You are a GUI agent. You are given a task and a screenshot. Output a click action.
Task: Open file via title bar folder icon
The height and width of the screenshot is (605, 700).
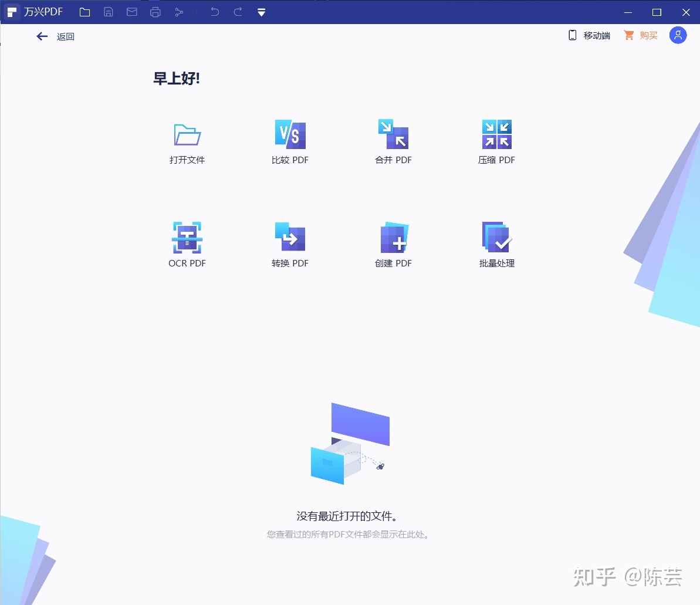(85, 12)
